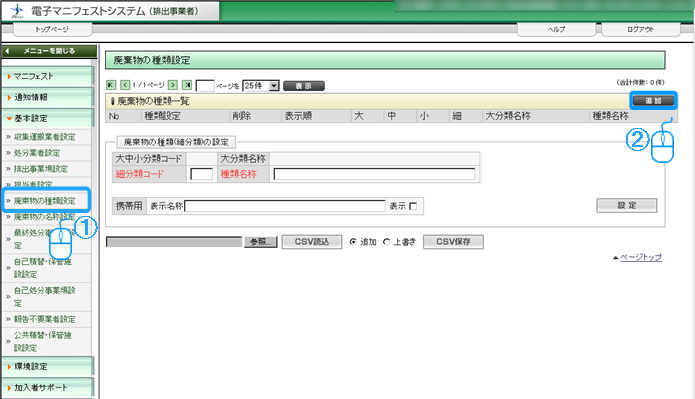
Task: Go to first page icon
Action: pos(111,85)
